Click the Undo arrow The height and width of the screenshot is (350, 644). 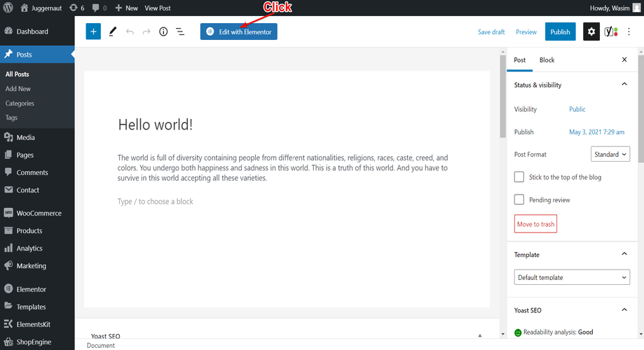click(130, 31)
